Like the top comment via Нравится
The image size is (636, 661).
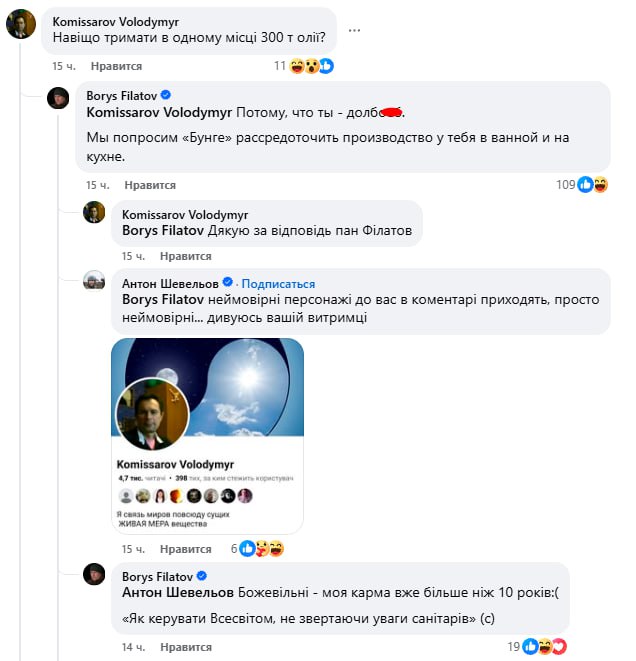pyautogui.click(x=115, y=66)
